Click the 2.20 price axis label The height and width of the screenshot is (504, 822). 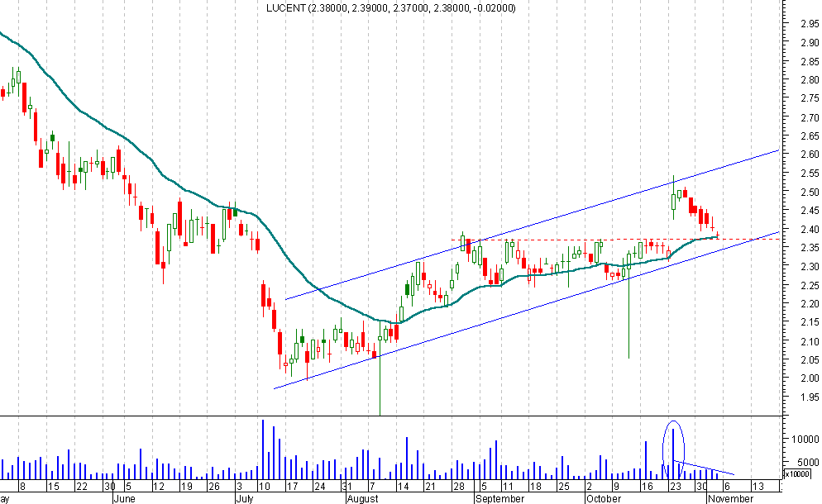pyautogui.click(x=810, y=304)
